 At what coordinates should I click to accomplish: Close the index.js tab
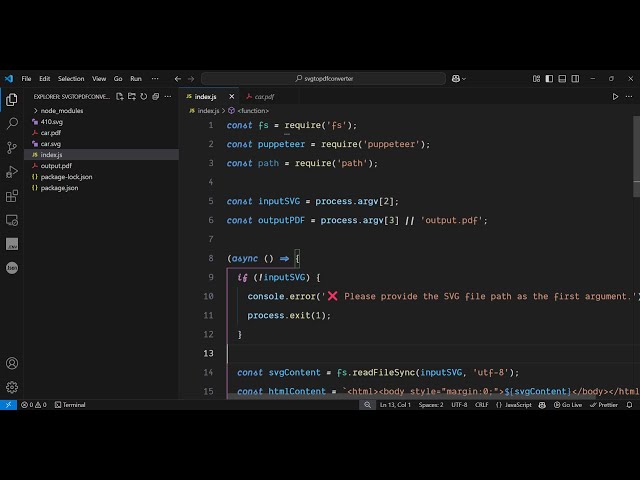(x=231, y=97)
